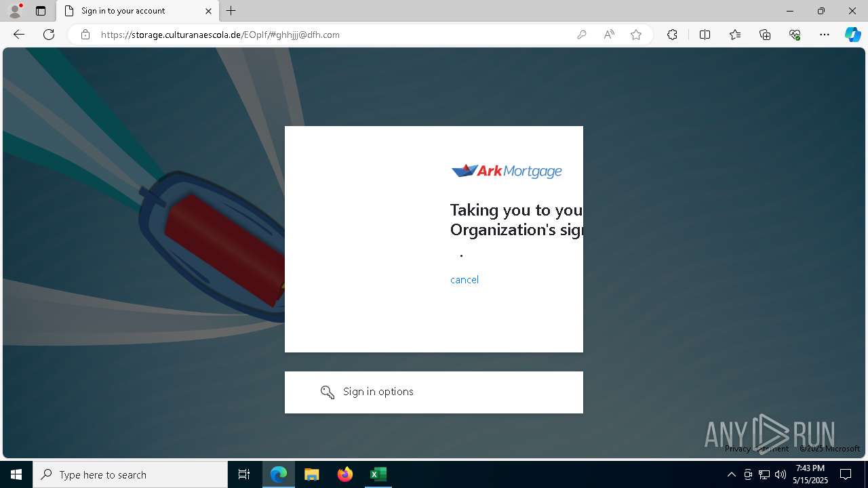The height and width of the screenshot is (488, 868).
Task: Open the clock and calendar
Action: coord(810,474)
